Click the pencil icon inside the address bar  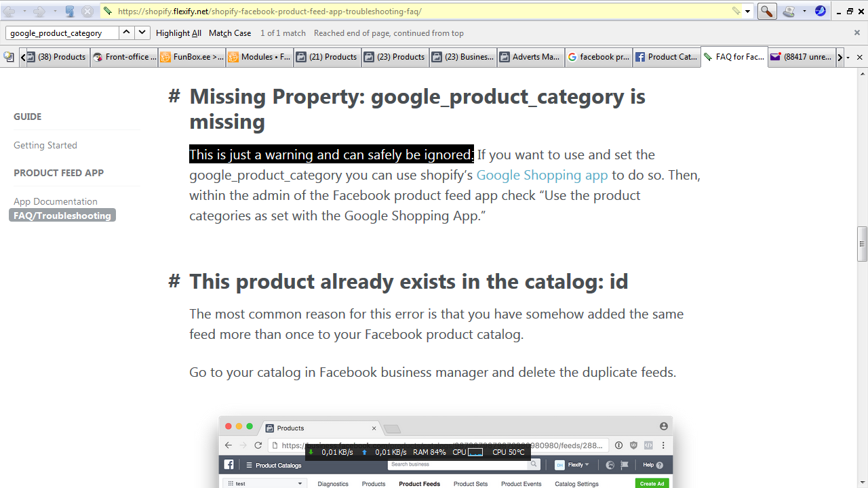(x=736, y=12)
